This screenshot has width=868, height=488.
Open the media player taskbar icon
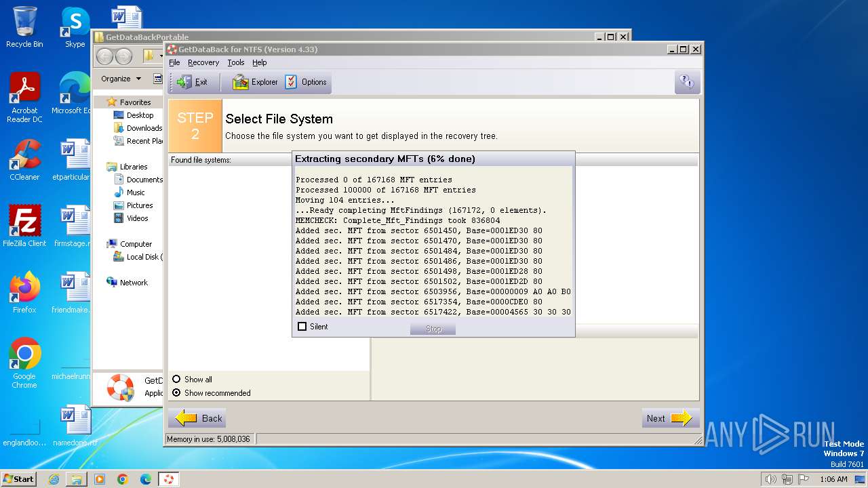[x=100, y=479]
